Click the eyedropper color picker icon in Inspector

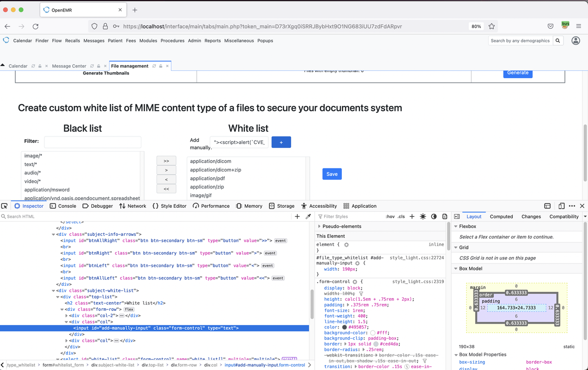[308, 216]
